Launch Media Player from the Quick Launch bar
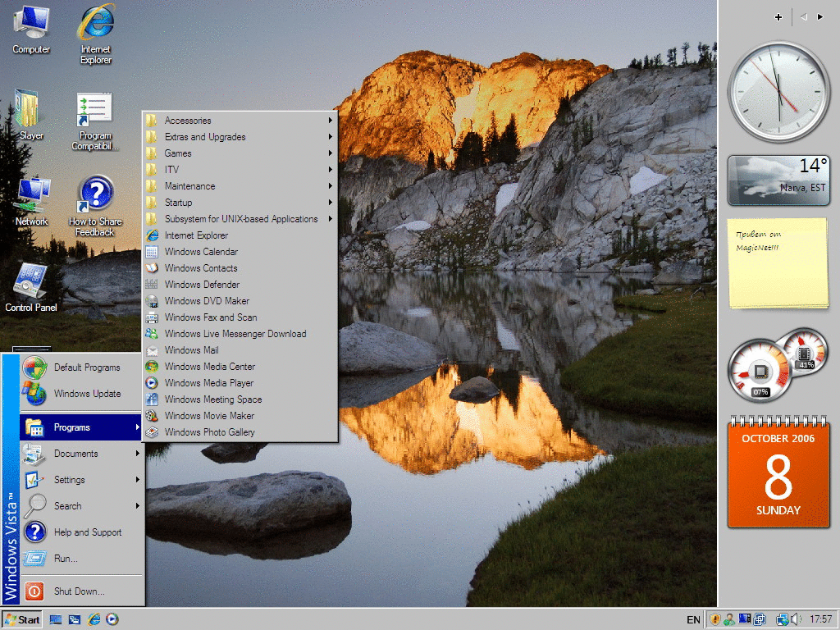Viewport: 840px width, 630px height. point(112,620)
